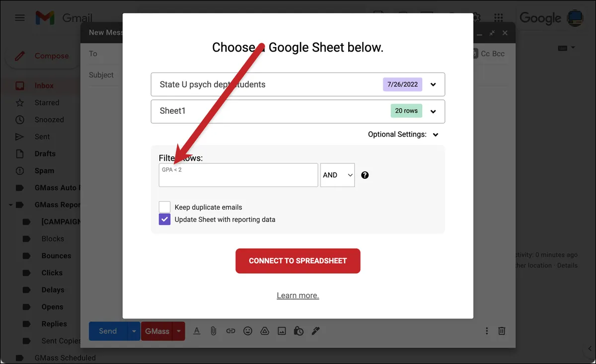Follow the Learn more link
This screenshot has height=364, width=596.
click(298, 295)
